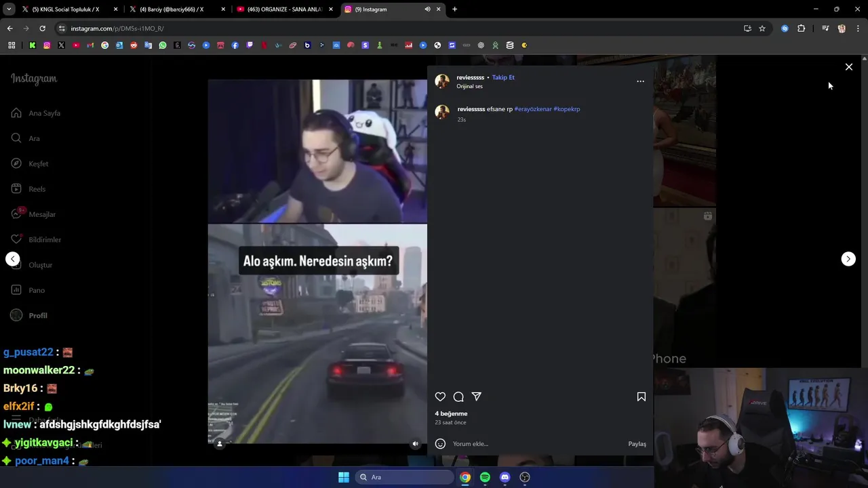Image resolution: width=868 pixels, height=488 pixels.
Task: Open reviesssss username in post header
Action: click(x=470, y=77)
